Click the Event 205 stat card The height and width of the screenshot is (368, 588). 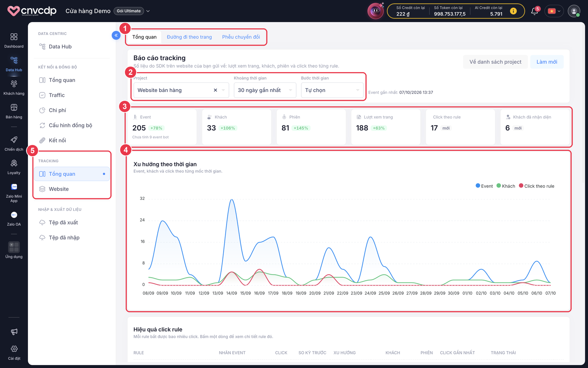(162, 127)
